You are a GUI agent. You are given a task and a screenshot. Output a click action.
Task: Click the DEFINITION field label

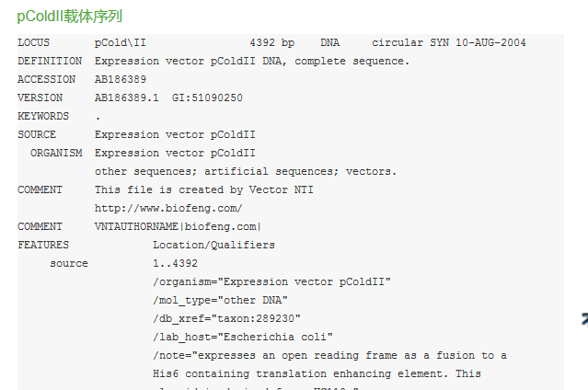(x=50, y=61)
